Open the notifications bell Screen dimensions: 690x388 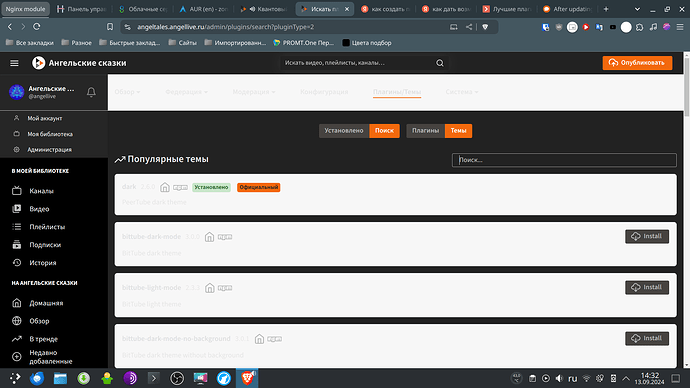91,92
